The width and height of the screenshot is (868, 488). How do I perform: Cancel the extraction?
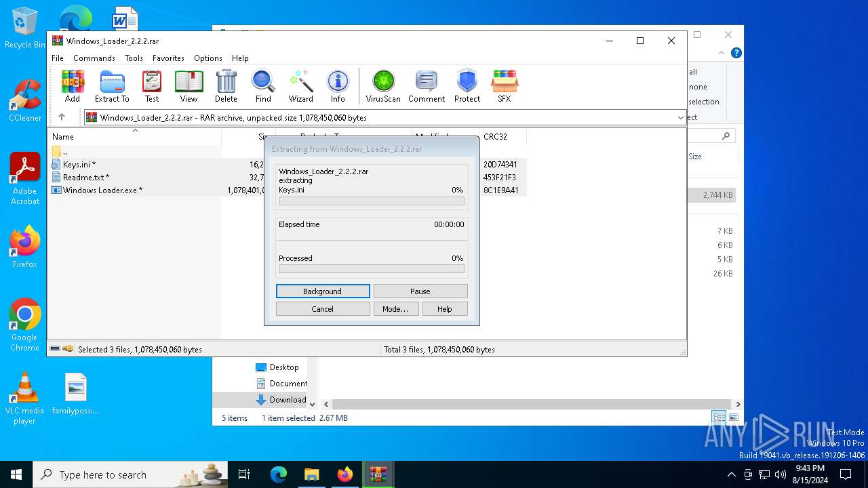click(323, 309)
